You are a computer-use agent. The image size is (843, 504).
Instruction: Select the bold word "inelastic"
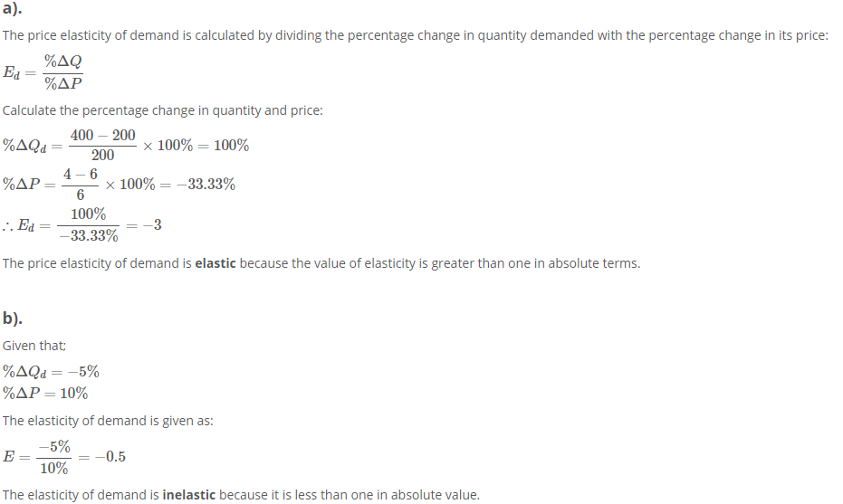[x=188, y=495]
